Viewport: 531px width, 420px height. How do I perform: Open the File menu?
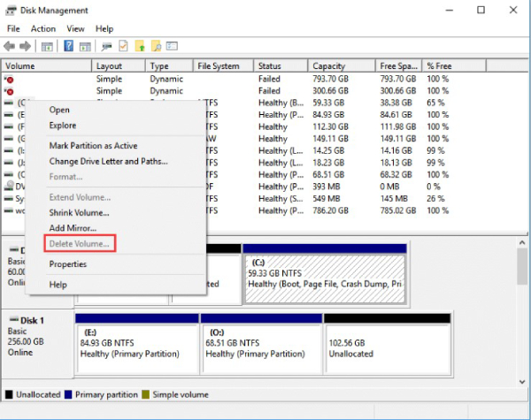pos(13,29)
